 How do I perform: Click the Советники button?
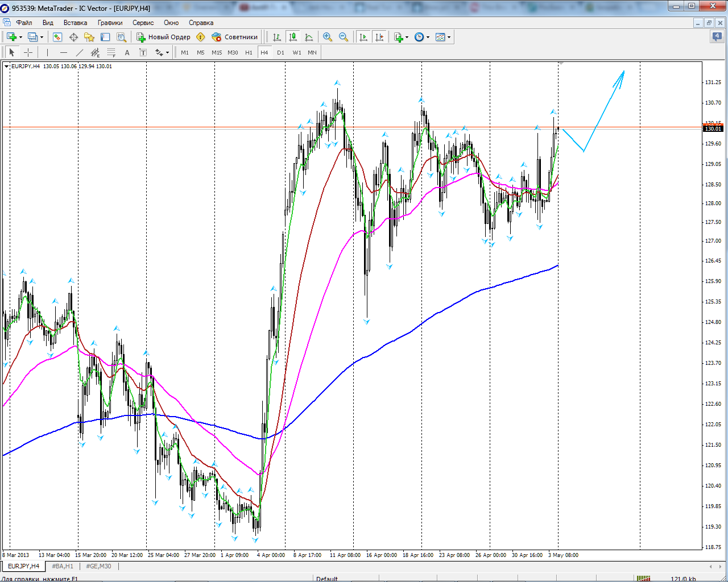coord(235,37)
